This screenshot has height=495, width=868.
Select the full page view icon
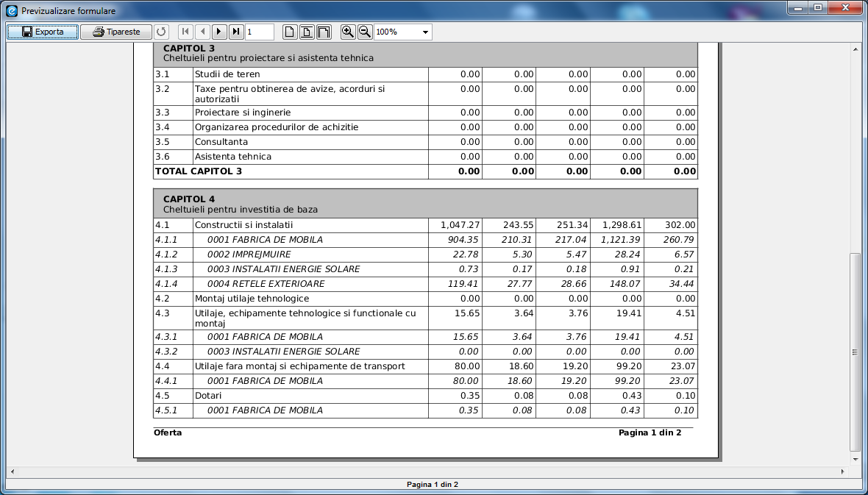[x=290, y=32]
